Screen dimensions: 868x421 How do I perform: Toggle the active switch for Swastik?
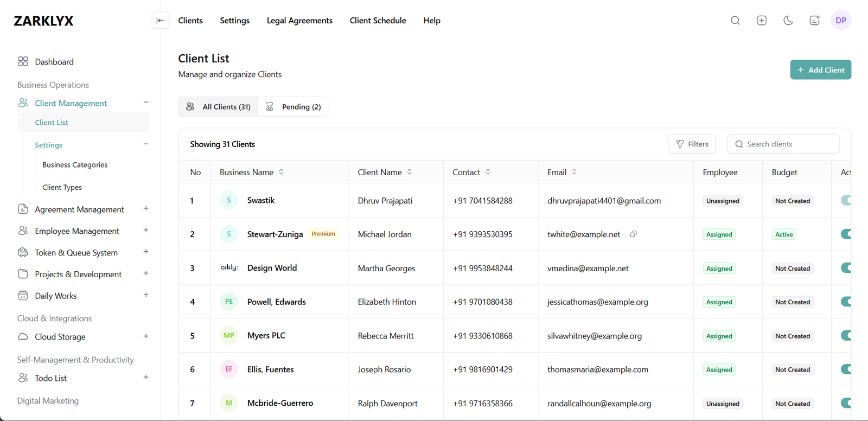846,200
